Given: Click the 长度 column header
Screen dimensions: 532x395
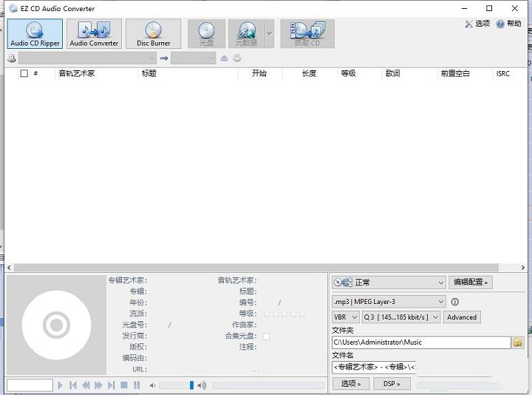Looking at the screenshot, I should [x=309, y=73].
